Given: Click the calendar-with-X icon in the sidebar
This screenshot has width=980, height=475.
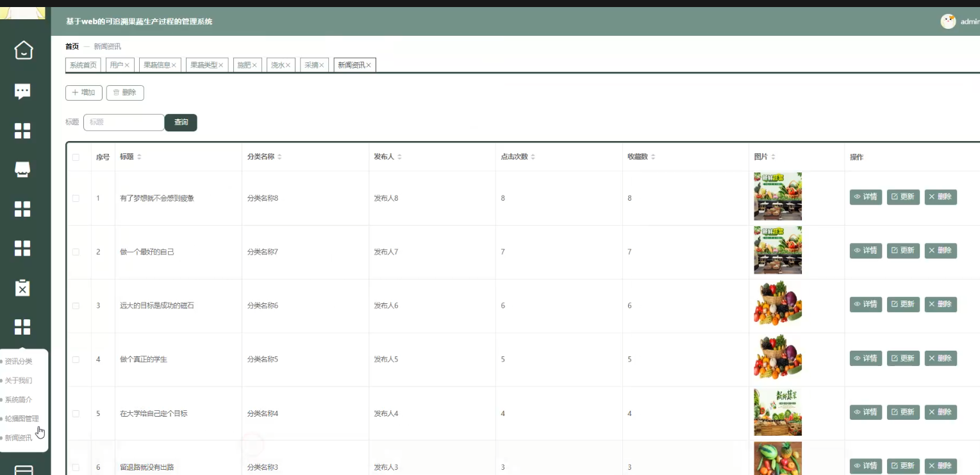Looking at the screenshot, I should [x=22, y=288].
